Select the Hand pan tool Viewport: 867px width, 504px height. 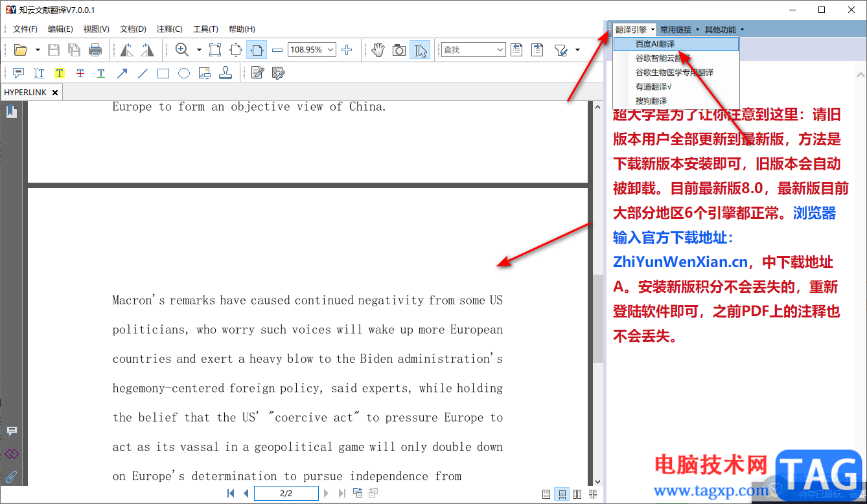pos(378,50)
